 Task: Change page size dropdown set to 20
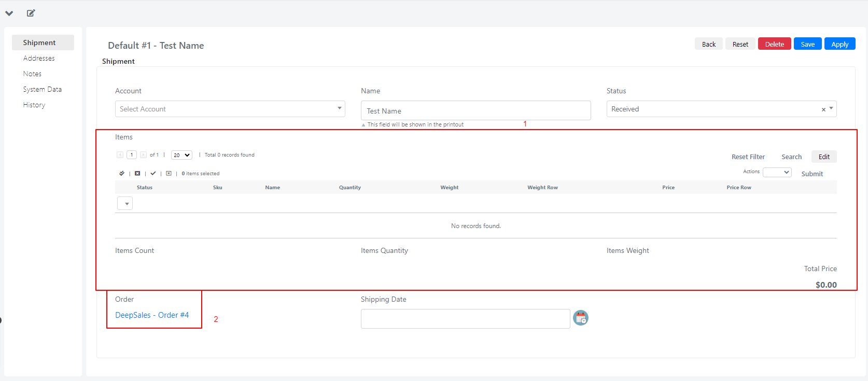181,155
